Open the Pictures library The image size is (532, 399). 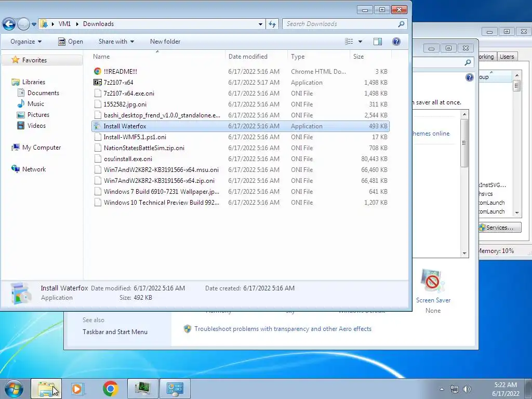tap(38, 115)
